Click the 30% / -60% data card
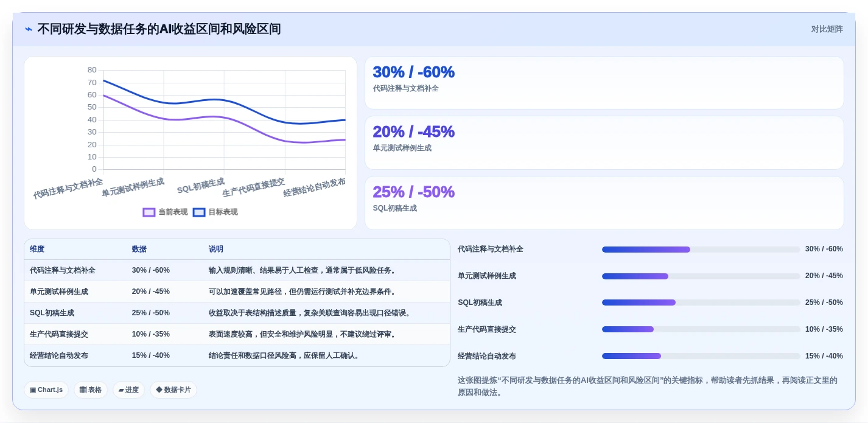This screenshot has height=423, width=868. tap(604, 83)
